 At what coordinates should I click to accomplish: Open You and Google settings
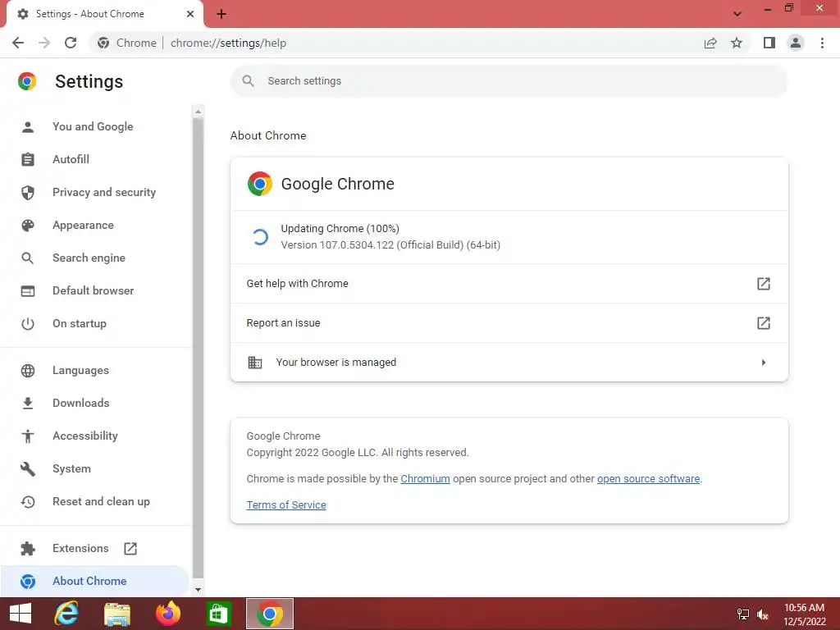93,127
